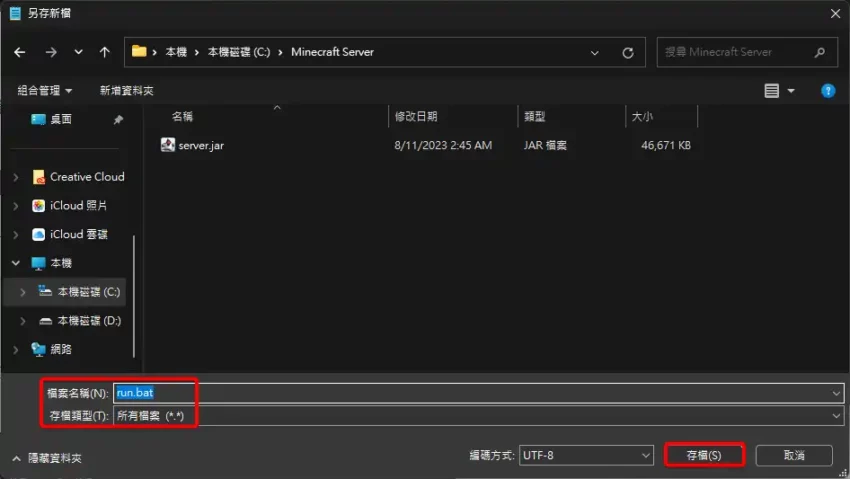
Task: Click the server.jar file icon
Action: pyautogui.click(x=168, y=145)
